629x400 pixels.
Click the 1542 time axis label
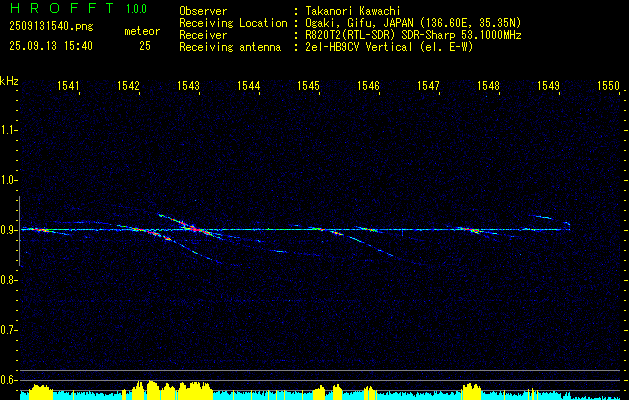tap(128, 85)
